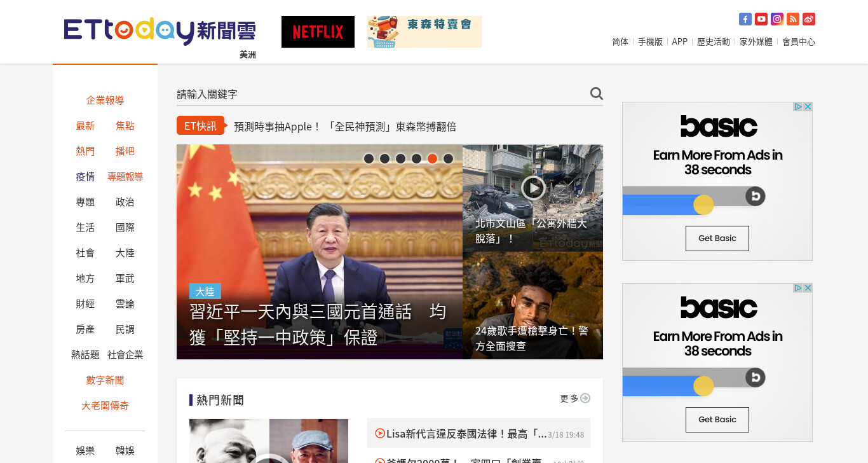This screenshot has height=463, width=868.
Task: Click the 大陸 tag on main story
Action: pyautogui.click(x=205, y=291)
